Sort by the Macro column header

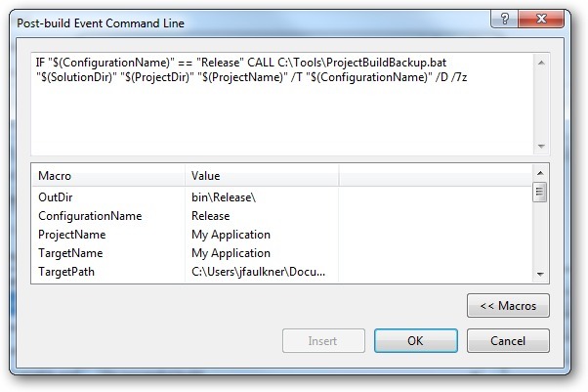coord(107,175)
